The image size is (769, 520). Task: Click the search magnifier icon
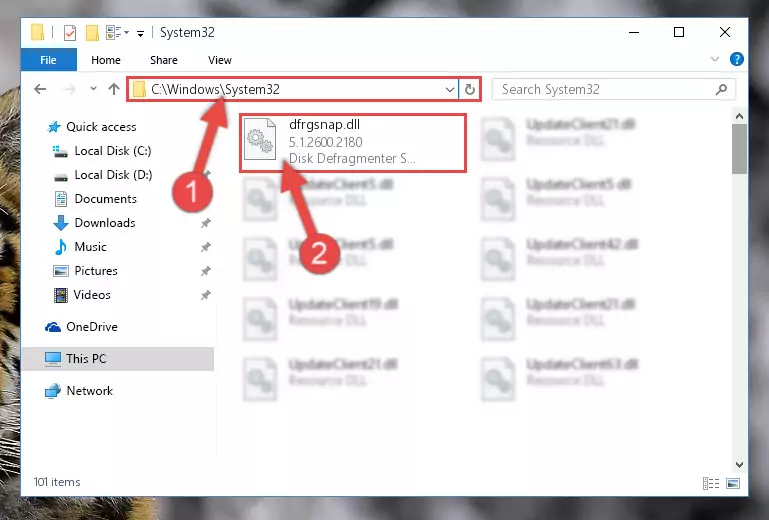pyautogui.click(x=721, y=89)
